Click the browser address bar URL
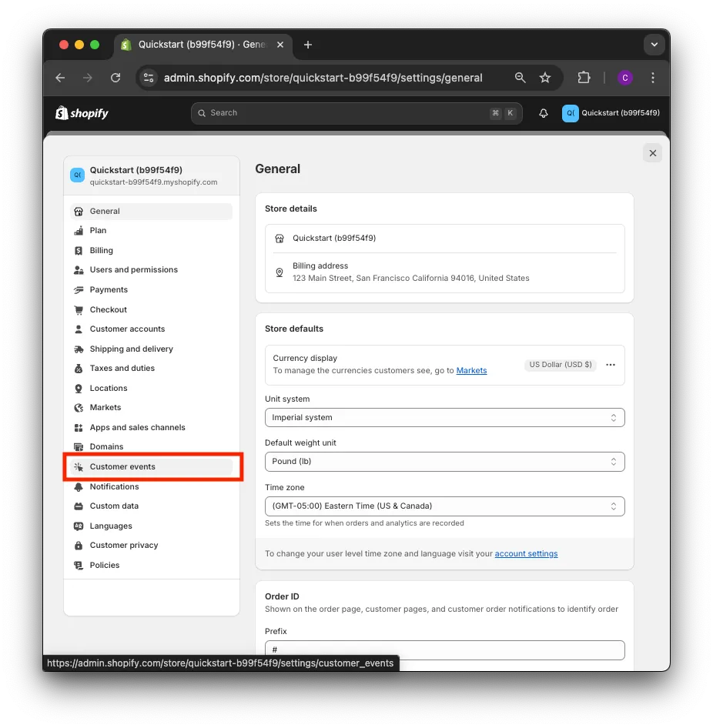The height and width of the screenshot is (728, 713). (x=323, y=78)
